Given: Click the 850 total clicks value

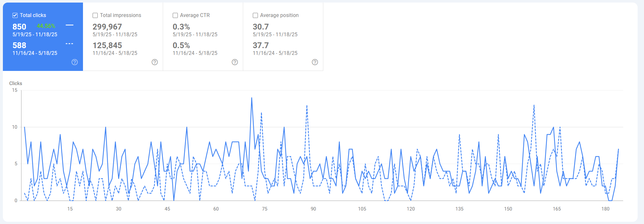Looking at the screenshot, I should tap(19, 27).
